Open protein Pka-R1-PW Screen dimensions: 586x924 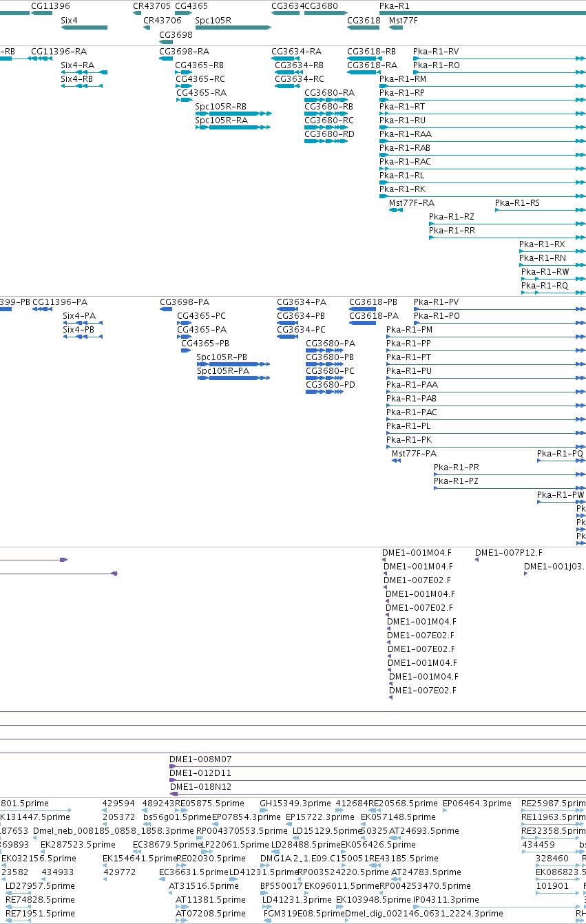click(x=561, y=495)
